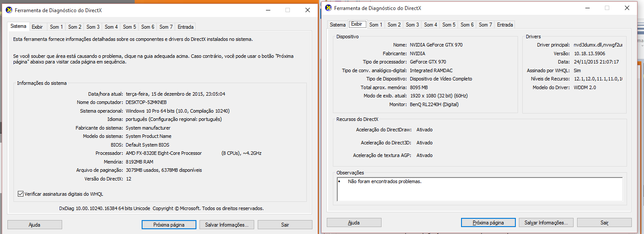Switch to Som 6 tab in right window
The height and width of the screenshot is (234, 644).
[x=467, y=25]
